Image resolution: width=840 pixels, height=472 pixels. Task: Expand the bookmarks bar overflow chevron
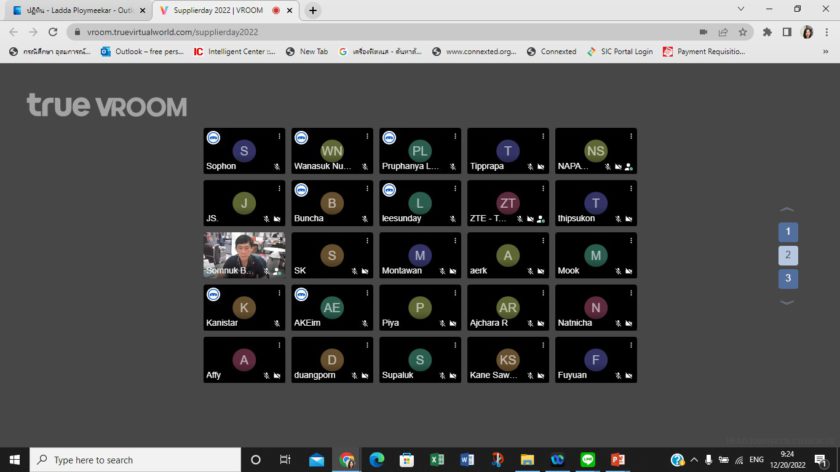826,51
